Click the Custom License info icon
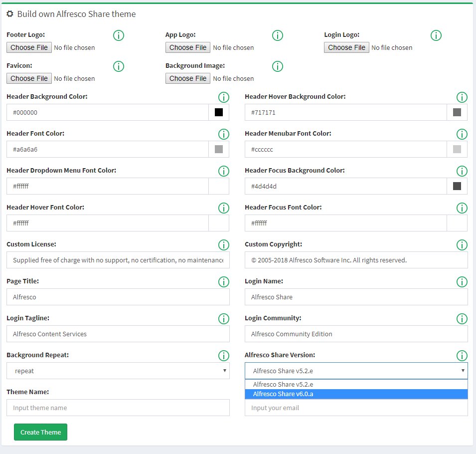 (223, 245)
